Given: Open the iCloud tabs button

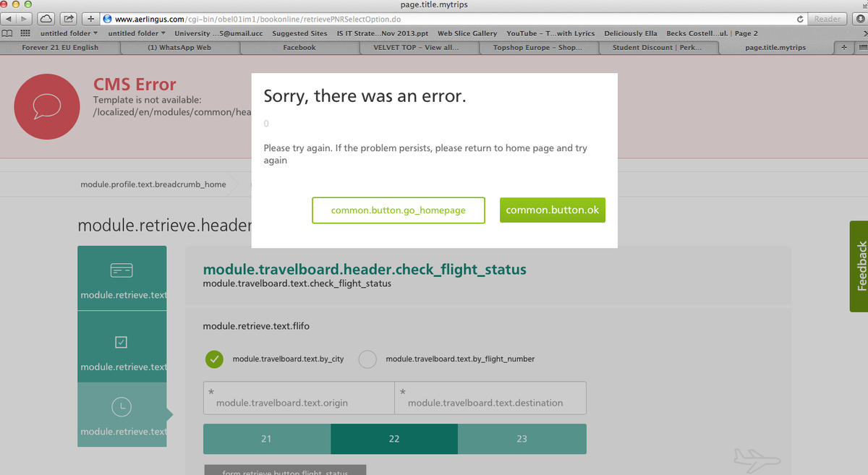Looking at the screenshot, I should (46, 18).
